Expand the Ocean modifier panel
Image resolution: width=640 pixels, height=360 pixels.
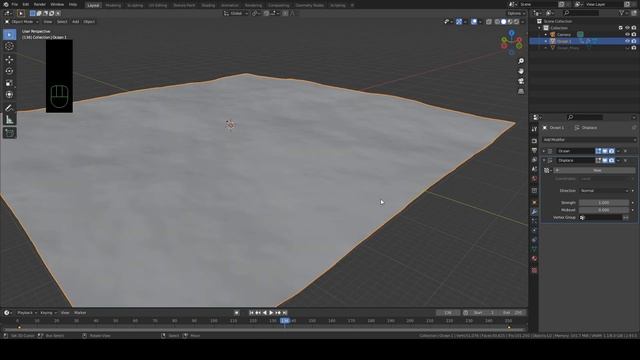[x=544, y=151]
